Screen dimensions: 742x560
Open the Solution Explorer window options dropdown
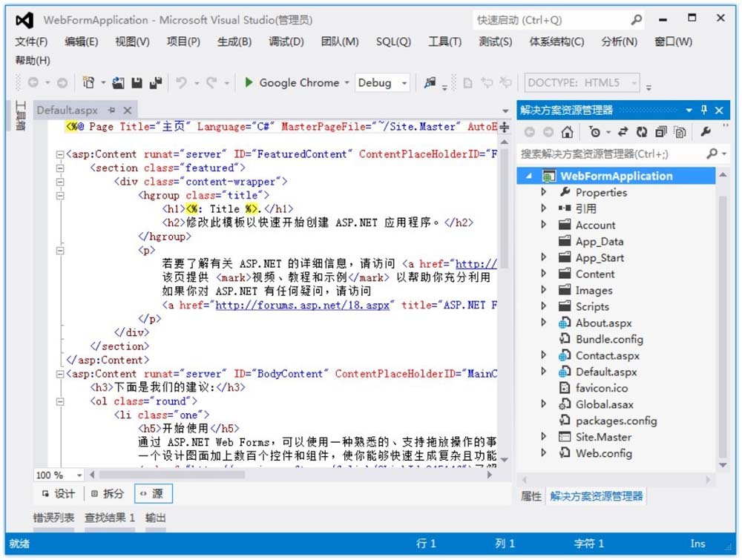tap(689, 111)
